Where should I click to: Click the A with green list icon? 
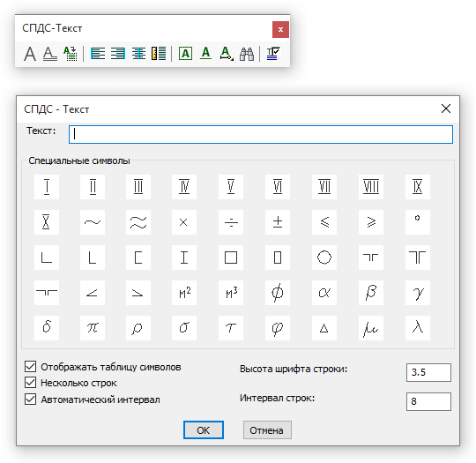click(71, 54)
